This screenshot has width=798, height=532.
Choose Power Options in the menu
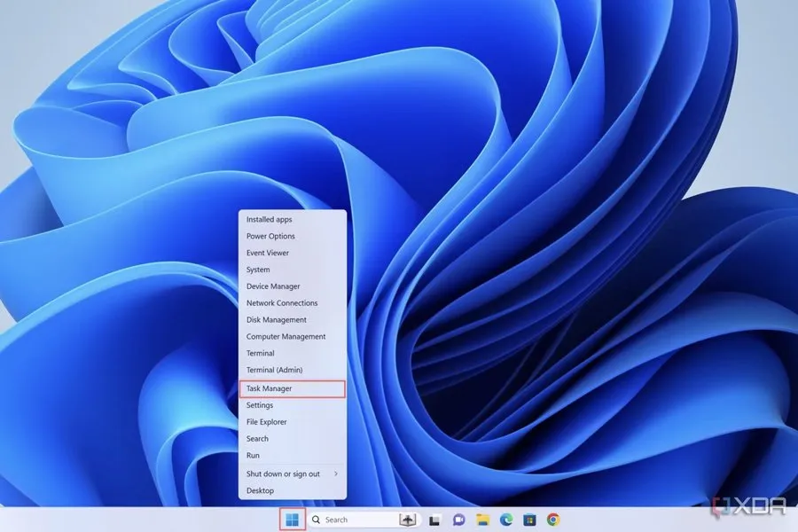click(x=270, y=236)
